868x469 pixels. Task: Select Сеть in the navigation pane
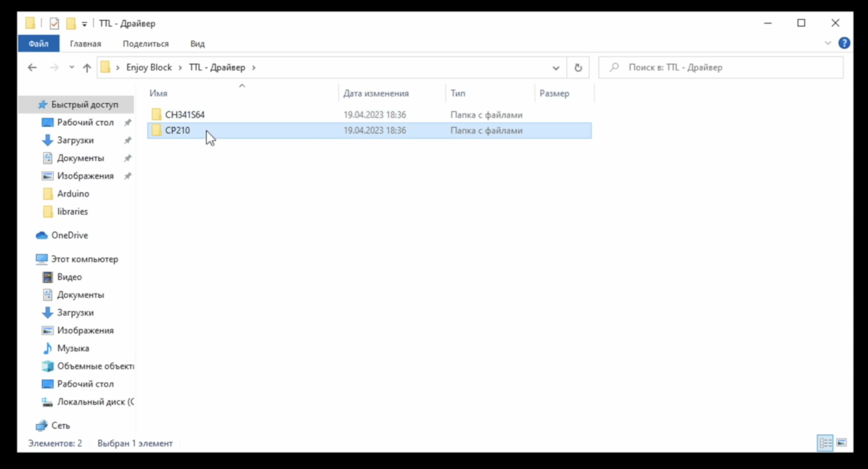coord(60,425)
